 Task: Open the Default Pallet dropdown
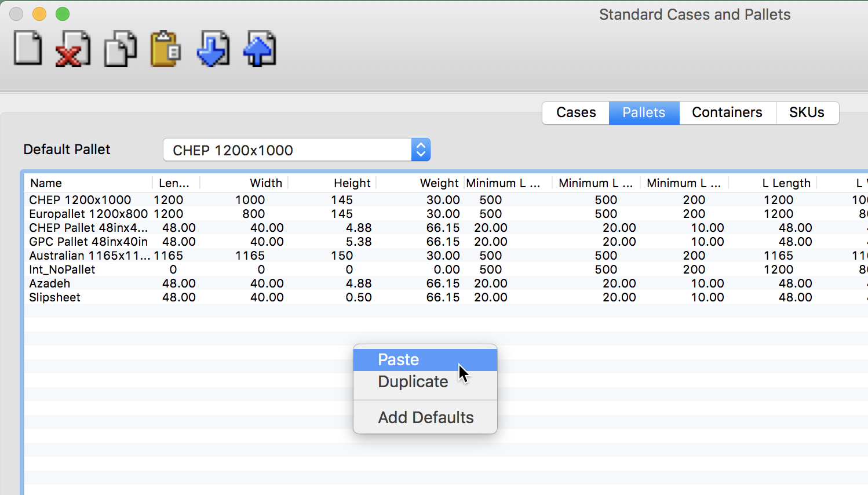297,150
